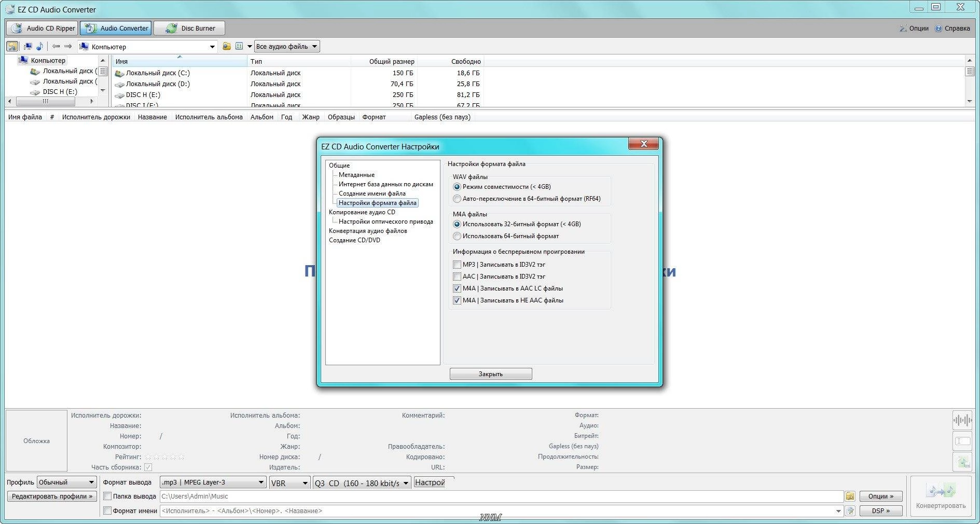This screenshot has height=524, width=980.
Task: Close the Настройки dialog with red X
Action: pos(643,144)
